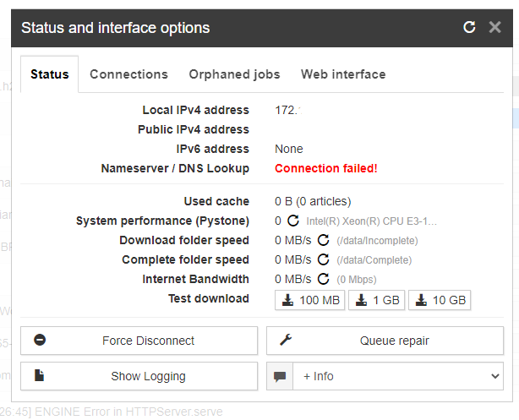Open the Orphaned jobs tab
This screenshot has height=420, width=519.
(234, 74)
